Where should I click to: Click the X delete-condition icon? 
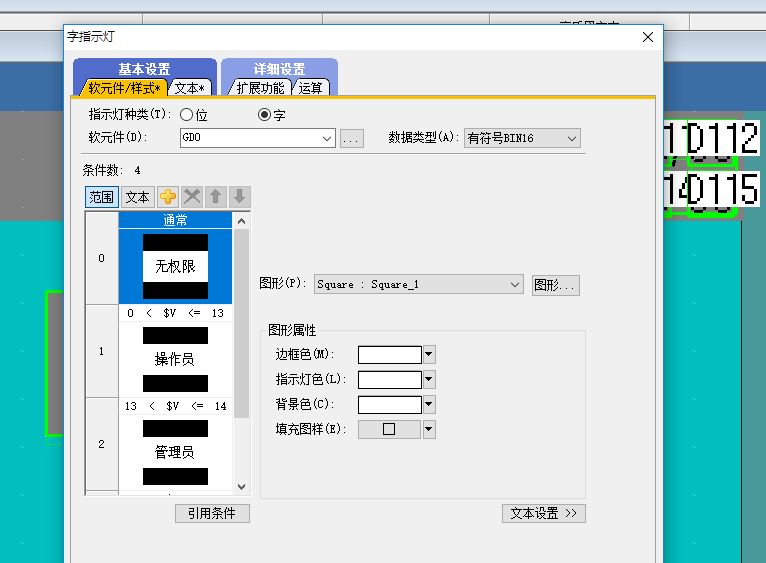(192, 197)
